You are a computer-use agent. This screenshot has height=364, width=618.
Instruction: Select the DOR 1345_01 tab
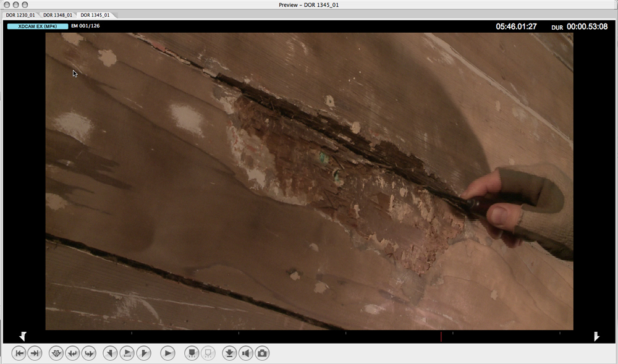(x=95, y=15)
